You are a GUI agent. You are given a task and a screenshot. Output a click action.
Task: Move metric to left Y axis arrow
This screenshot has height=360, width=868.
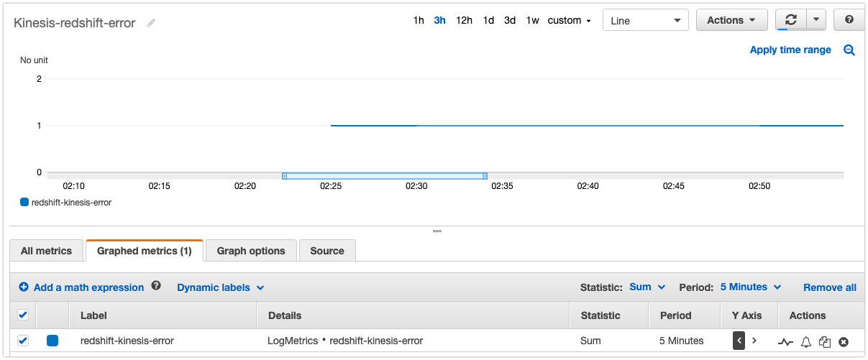pyautogui.click(x=739, y=341)
